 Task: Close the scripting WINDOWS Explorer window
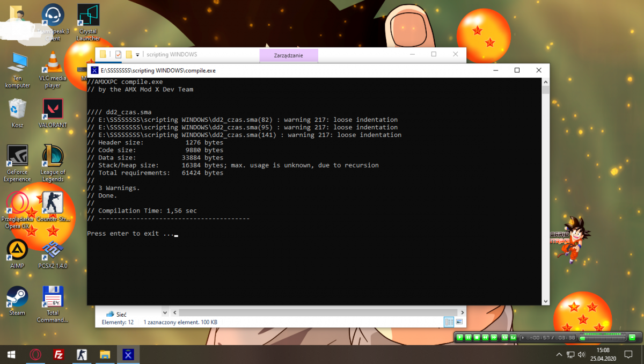click(x=456, y=54)
